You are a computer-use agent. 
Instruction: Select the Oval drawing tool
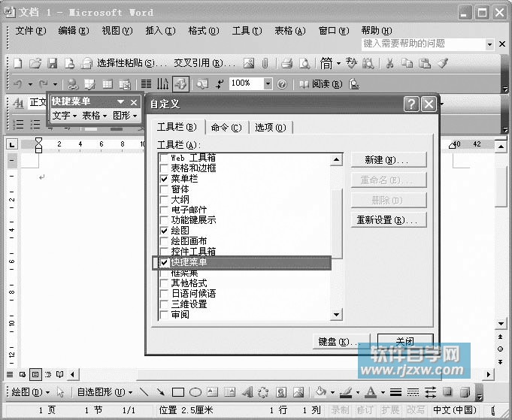(195, 392)
